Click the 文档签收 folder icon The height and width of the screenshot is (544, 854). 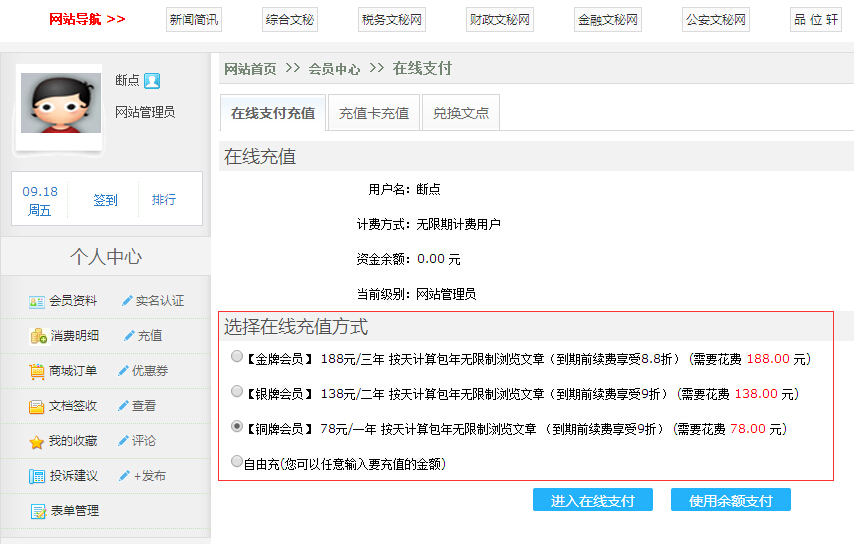coord(37,406)
